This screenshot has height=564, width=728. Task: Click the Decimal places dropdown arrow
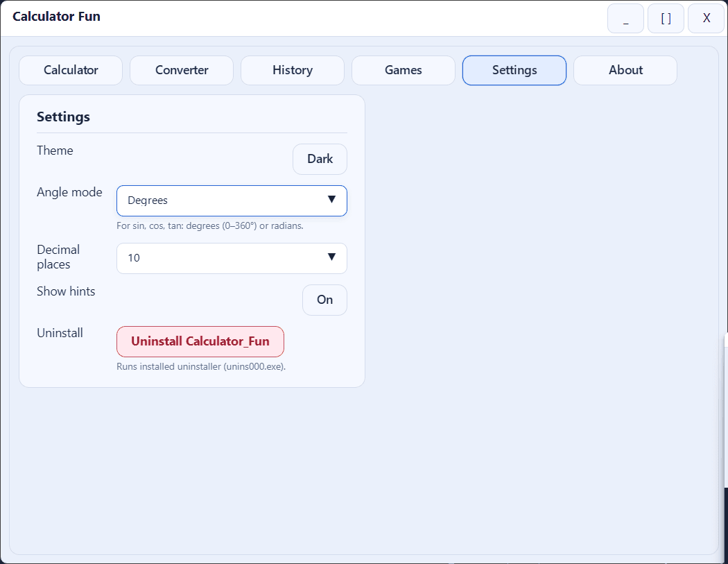(331, 257)
